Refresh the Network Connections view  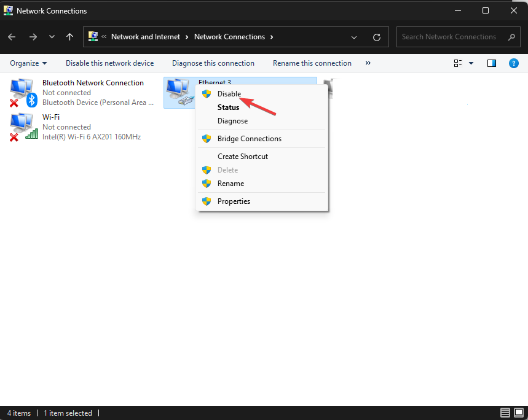click(x=377, y=37)
